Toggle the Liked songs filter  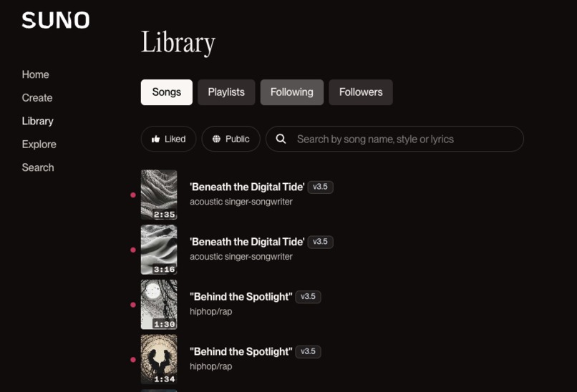[168, 139]
